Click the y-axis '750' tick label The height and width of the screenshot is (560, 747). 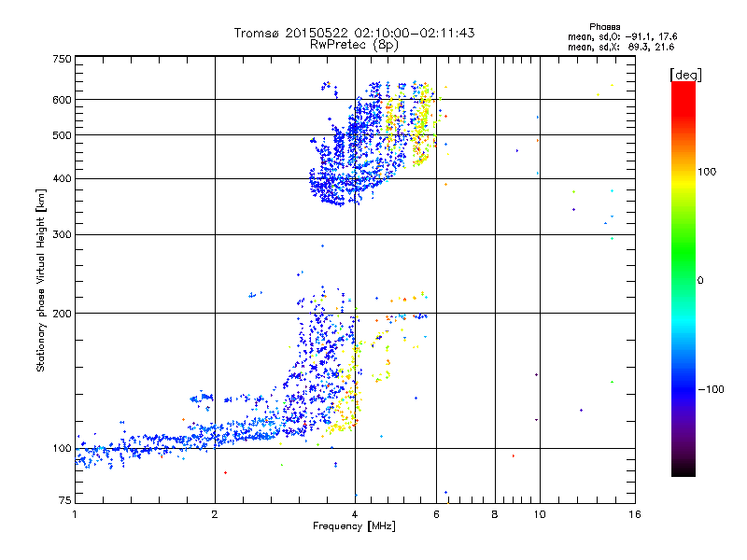(63, 59)
